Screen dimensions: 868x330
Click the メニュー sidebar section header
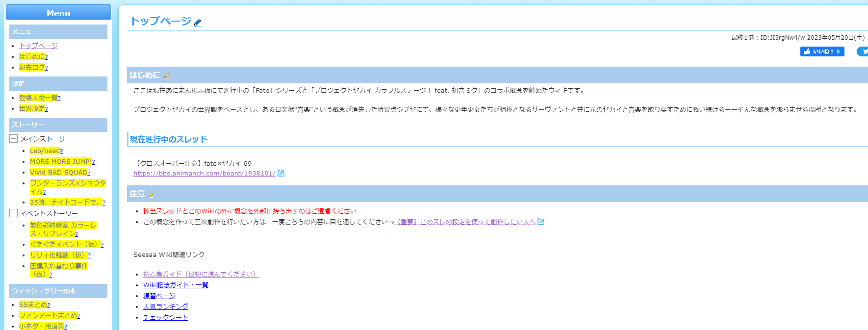coord(58,32)
